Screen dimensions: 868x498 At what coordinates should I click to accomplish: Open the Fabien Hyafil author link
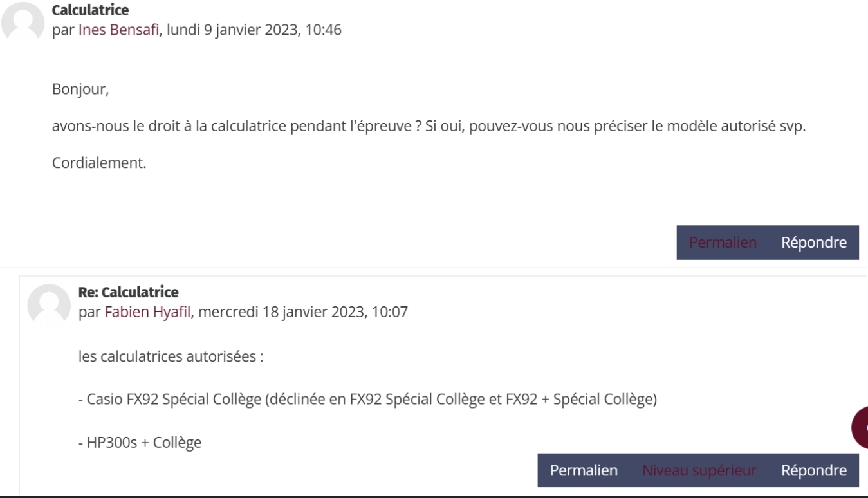point(148,312)
